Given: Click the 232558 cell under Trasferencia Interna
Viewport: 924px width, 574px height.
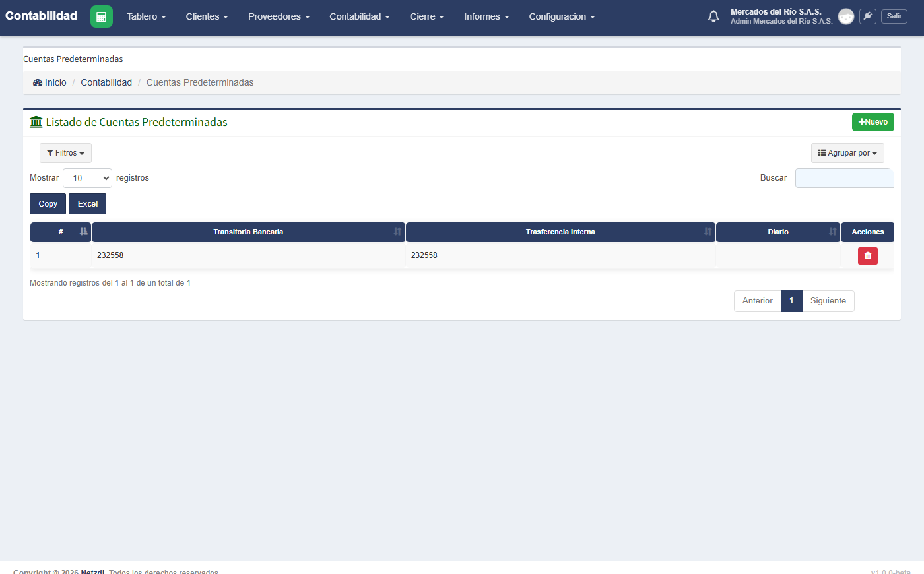Looking at the screenshot, I should [560, 255].
